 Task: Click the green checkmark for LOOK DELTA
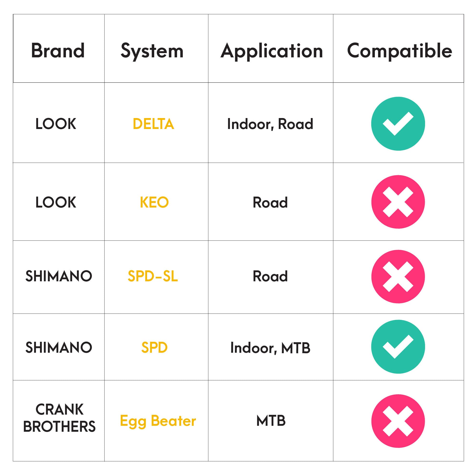tap(398, 124)
